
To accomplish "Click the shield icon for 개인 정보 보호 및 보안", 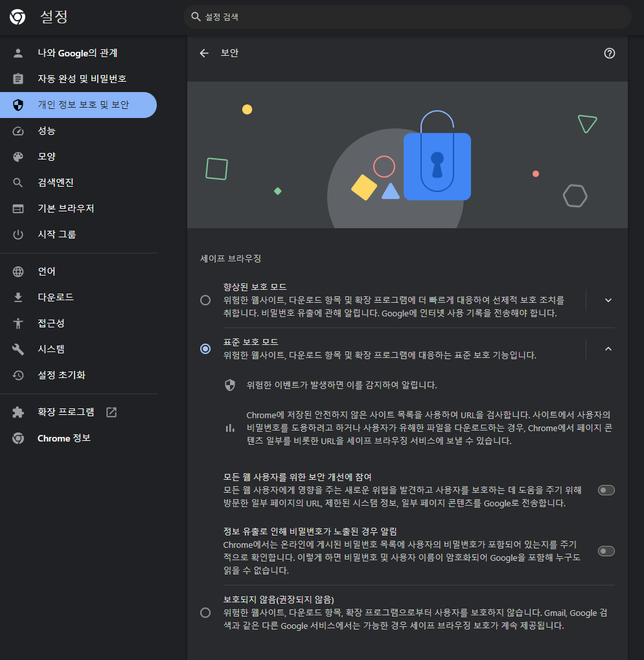I will tap(18, 105).
